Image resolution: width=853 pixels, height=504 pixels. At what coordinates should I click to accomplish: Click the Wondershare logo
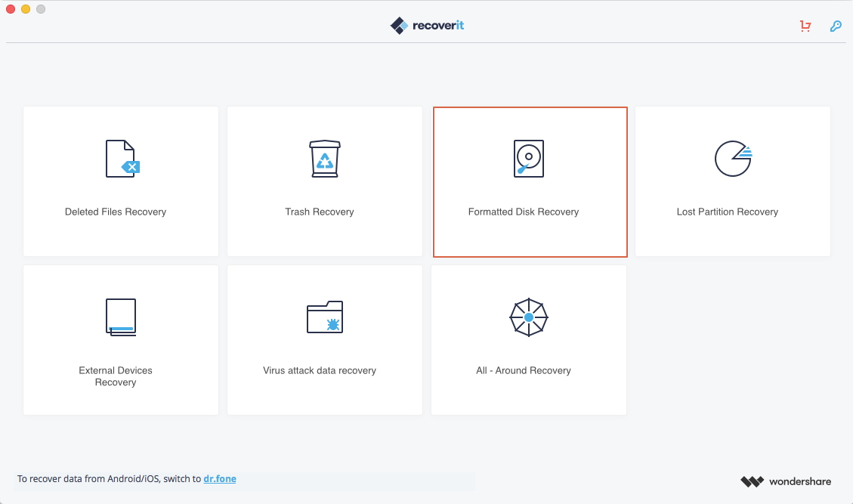point(786,481)
